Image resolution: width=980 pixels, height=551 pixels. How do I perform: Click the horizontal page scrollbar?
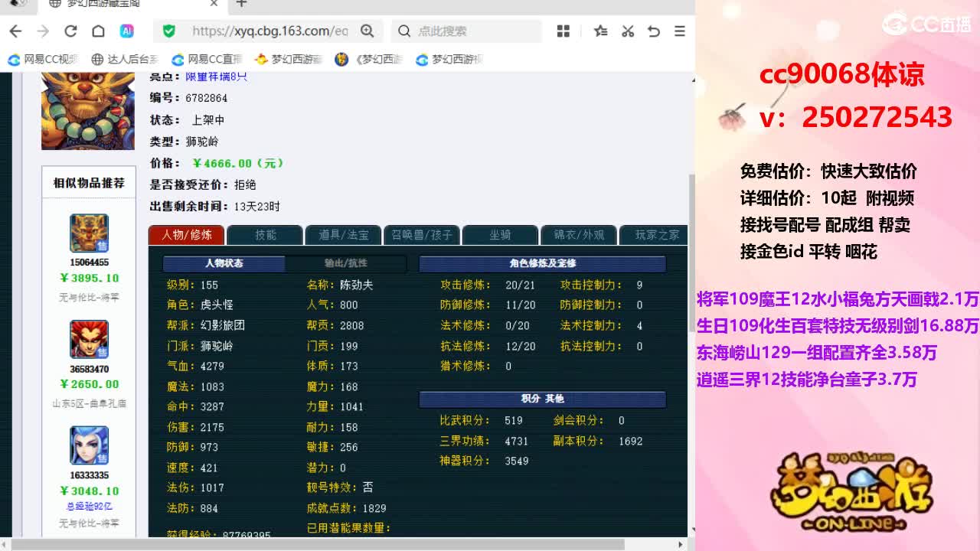(318, 545)
